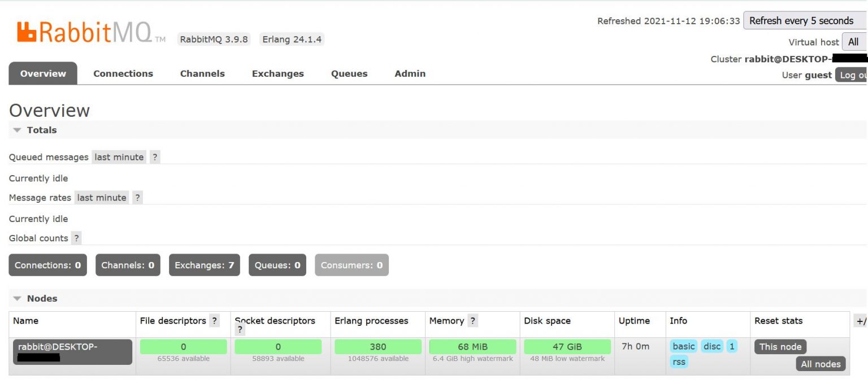Image resolution: width=868 pixels, height=388 pixels.
Task: Toggle the +/- column chooser
Action: click(862, 320)
